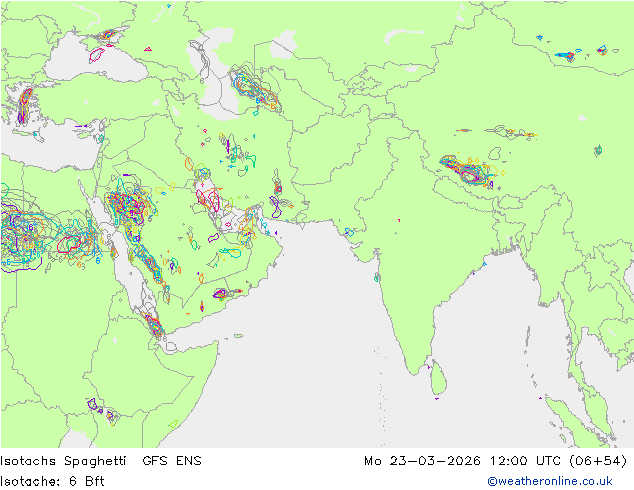634x490 pixels.
Task: Select the 'Isotachs Spaghetti' title text
Action: point(63,461)
